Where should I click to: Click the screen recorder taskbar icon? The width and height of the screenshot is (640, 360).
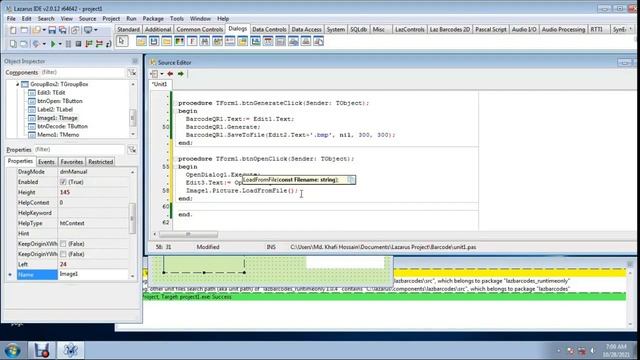[x=42, y=350]
